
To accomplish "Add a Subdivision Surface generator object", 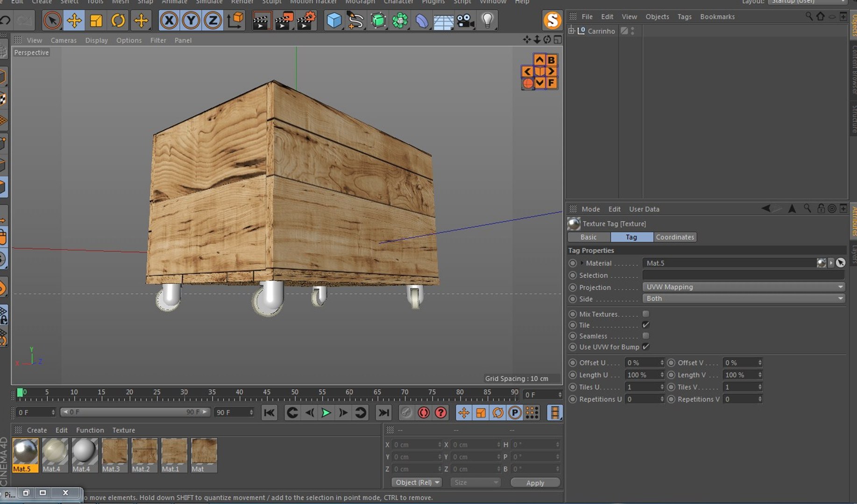I will (x=378, y=21).
